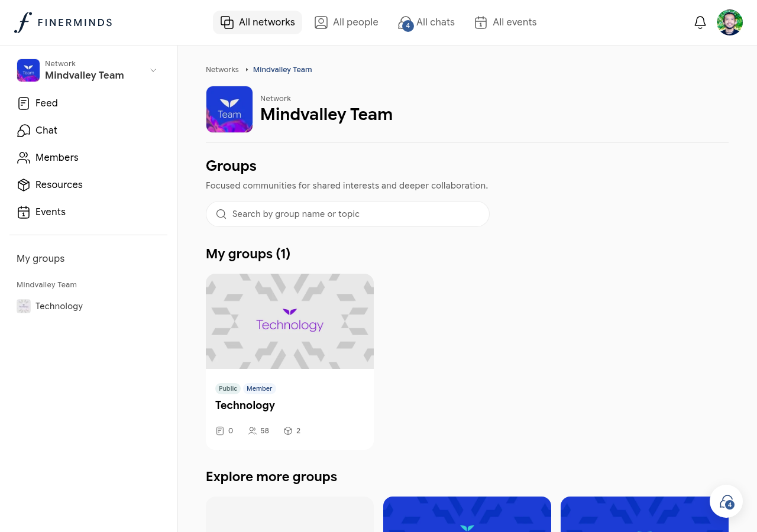The height and width of the screenshot is (532, 757).
Task: Click the Member tag on Technology card
Action: point(260,388)
